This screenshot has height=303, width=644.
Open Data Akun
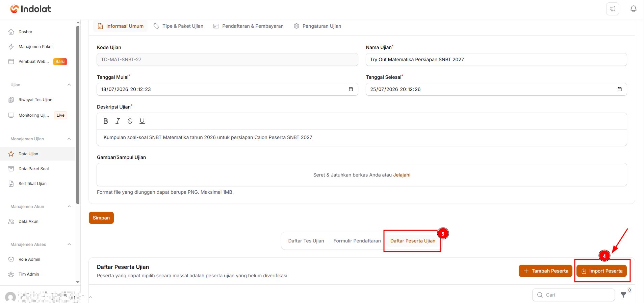(28, 222)
